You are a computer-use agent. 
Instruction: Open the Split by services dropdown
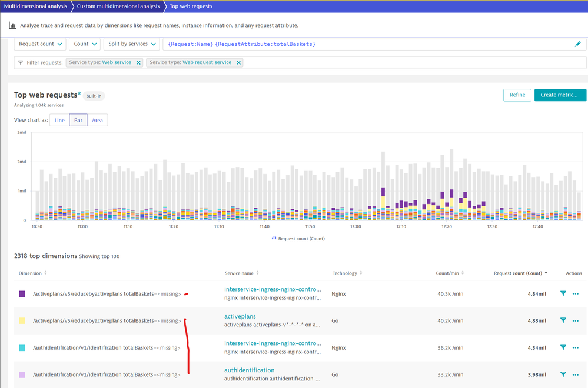[132, 44]
